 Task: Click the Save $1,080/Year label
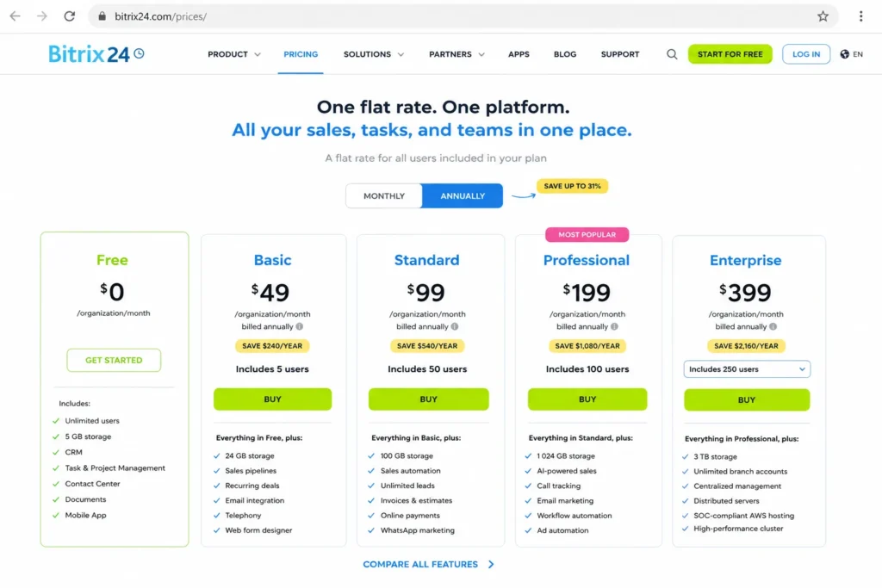[587, 346]
